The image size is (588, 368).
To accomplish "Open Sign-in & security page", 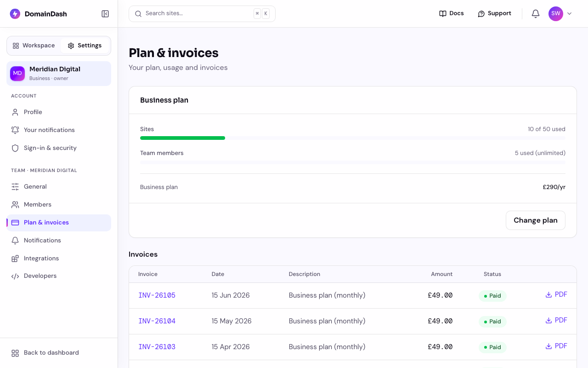I will (59, 148).
